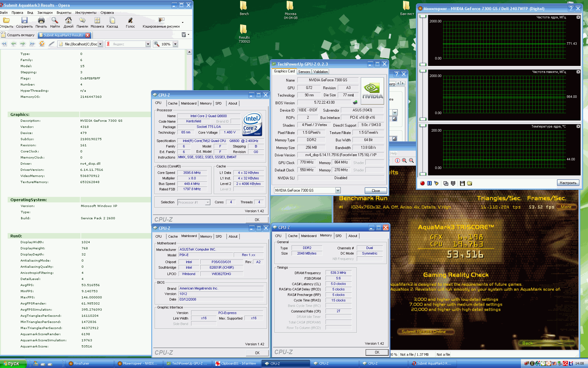The width and height of the screenshot is (588, 368).
Task: Click the Cascade (Каскад) windows icon
Action: pyautogui.click(x=112, y=20)
